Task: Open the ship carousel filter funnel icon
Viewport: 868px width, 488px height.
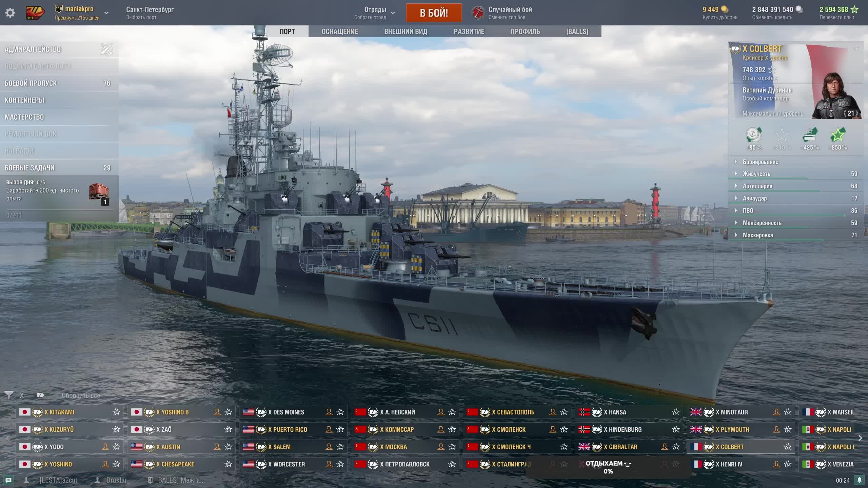Action: [9, 395]
